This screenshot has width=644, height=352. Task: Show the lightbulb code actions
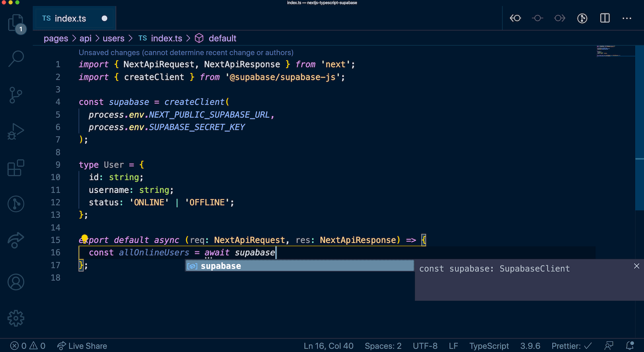tap(84, 238)
